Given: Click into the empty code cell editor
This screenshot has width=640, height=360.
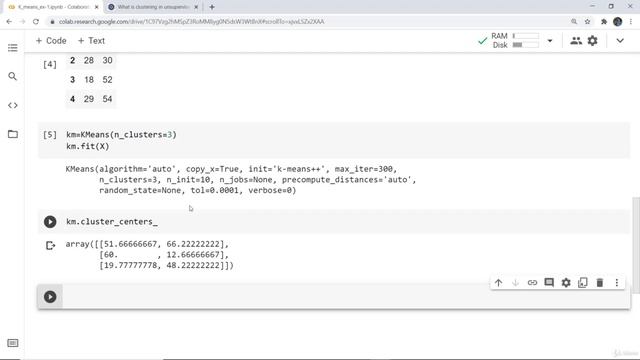Looking at the screenshot, I should pyautogui.click(x=346, y=297).
